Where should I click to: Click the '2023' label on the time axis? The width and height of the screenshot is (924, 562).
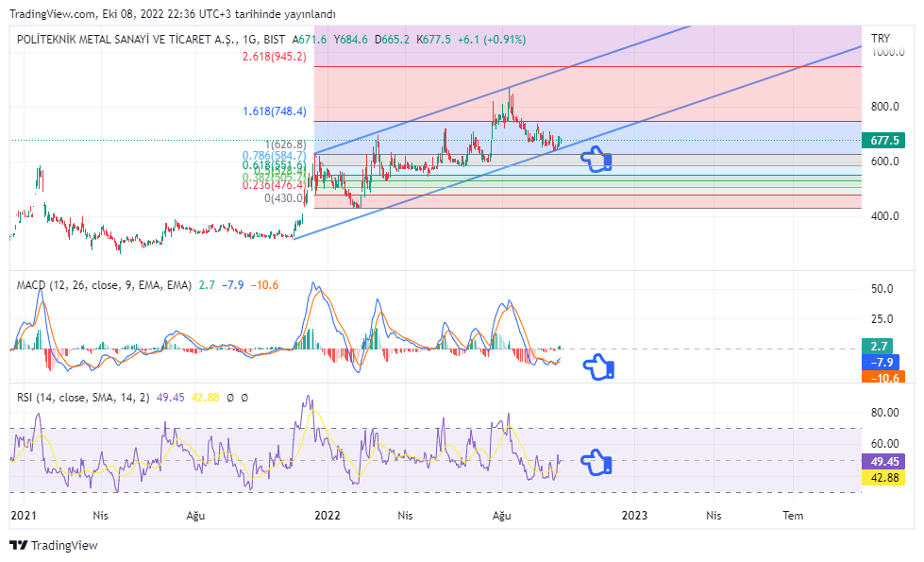634,516
